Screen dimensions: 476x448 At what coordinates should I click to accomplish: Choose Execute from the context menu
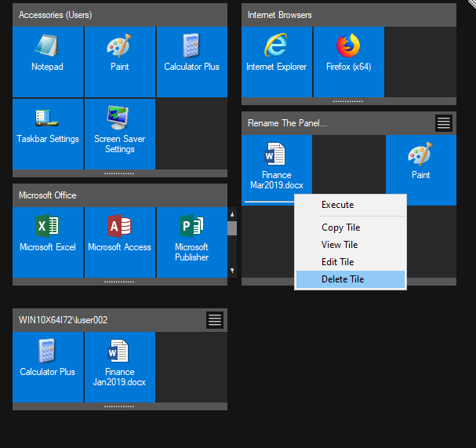337,205
